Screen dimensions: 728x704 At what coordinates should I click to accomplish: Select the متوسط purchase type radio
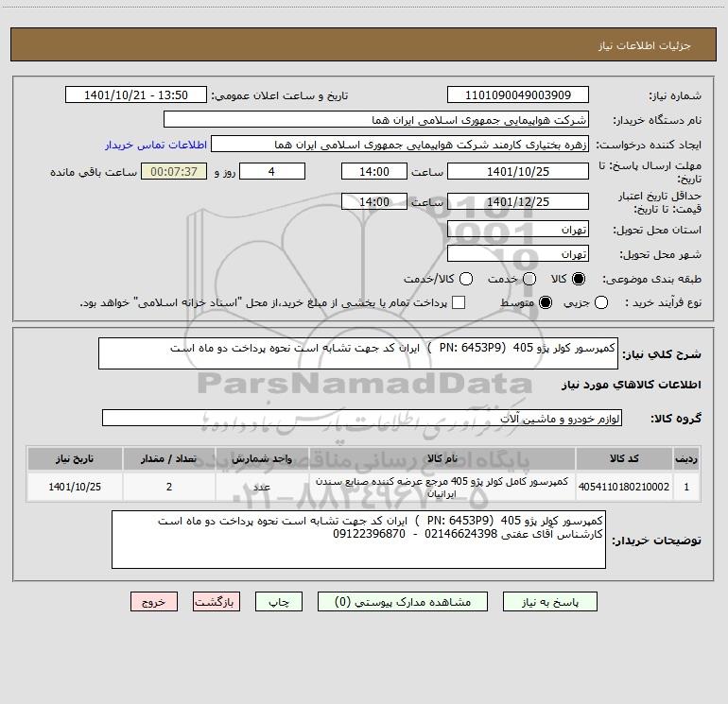click(x=546, y=303)
